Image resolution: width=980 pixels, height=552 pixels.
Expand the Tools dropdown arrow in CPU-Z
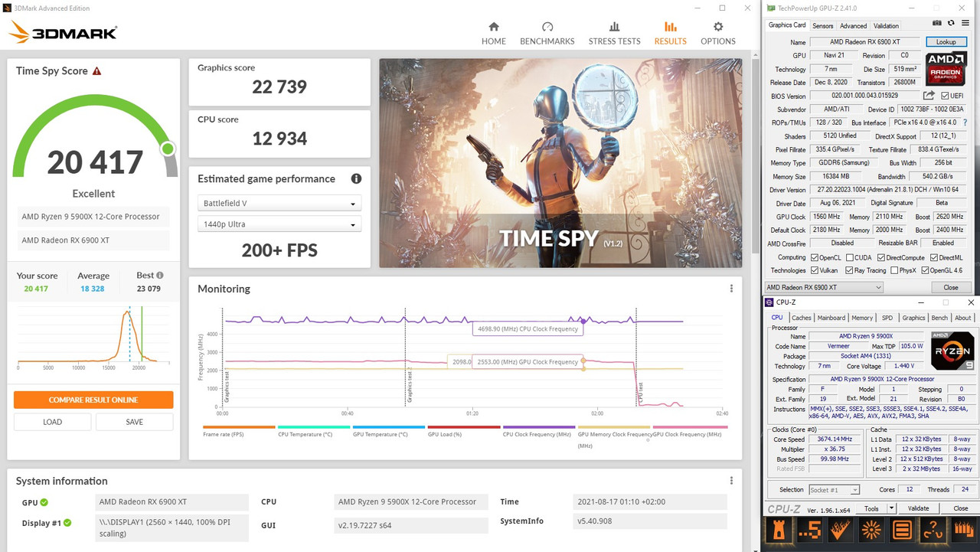click(x=891, y=508)
